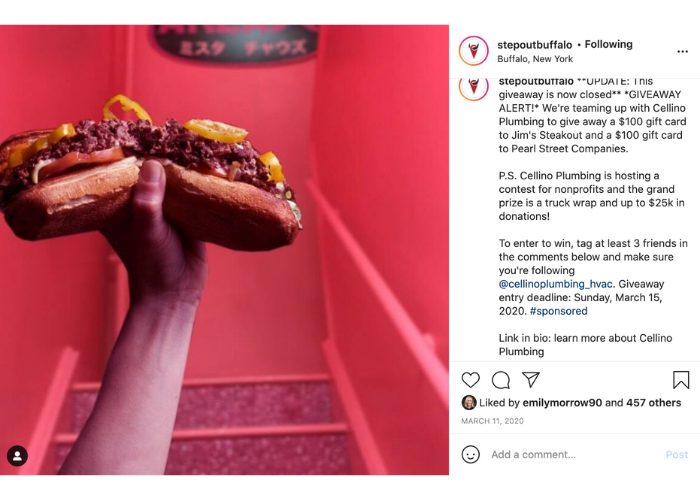Click the Add a comment field
The image size is (700, 500).
coord(574,454)
